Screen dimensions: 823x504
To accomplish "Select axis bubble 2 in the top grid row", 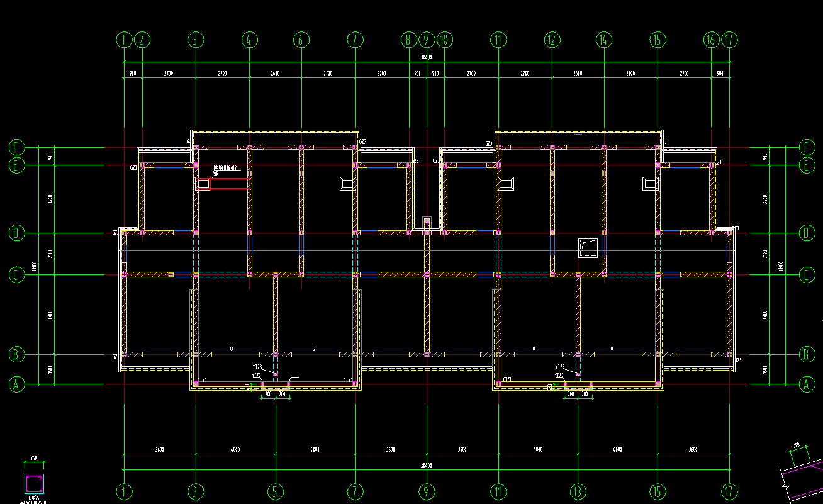I will [142, 40].
